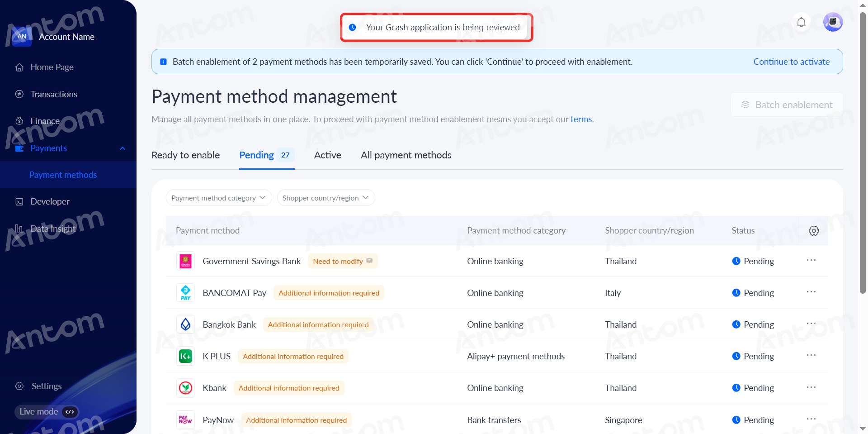Image resolution: width=868 pixels, height=434 pixels.
Task: Click the Account Name label
Action: tap(66, 37)
